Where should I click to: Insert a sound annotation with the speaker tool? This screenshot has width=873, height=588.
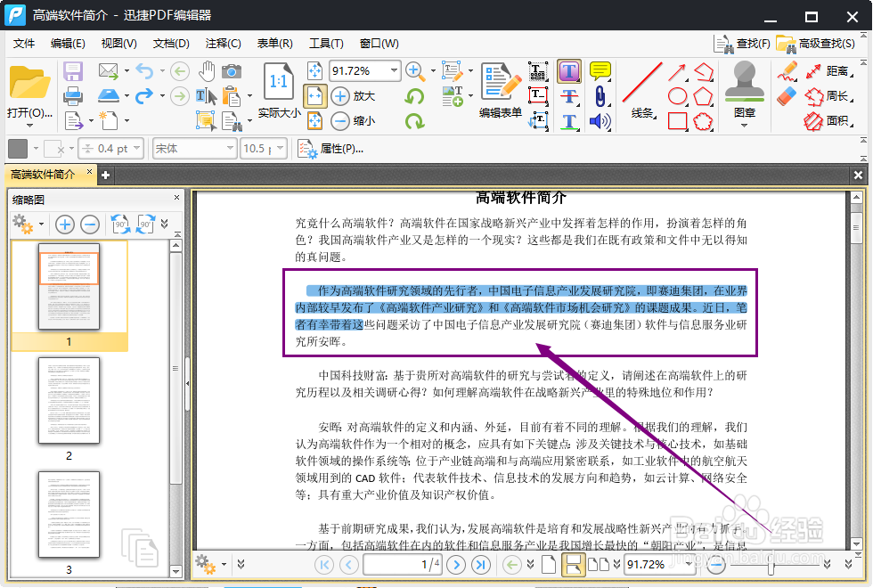[600, 121]
